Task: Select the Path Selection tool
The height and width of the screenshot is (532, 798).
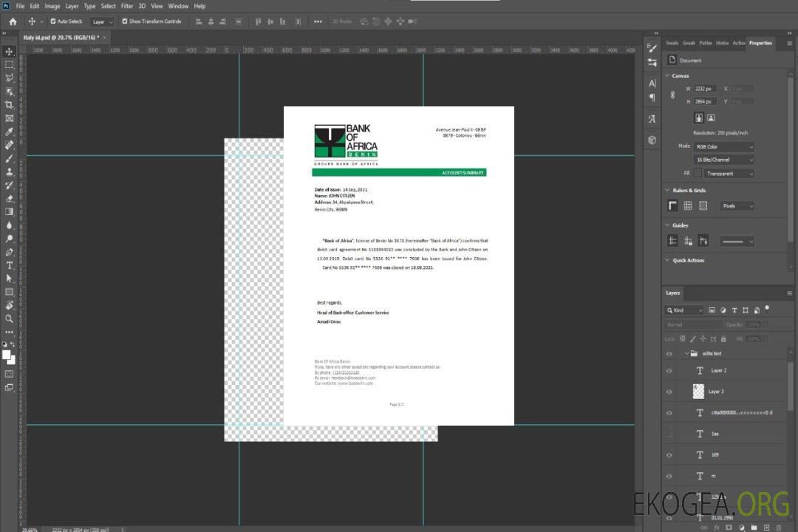Action: pos(9,279)
